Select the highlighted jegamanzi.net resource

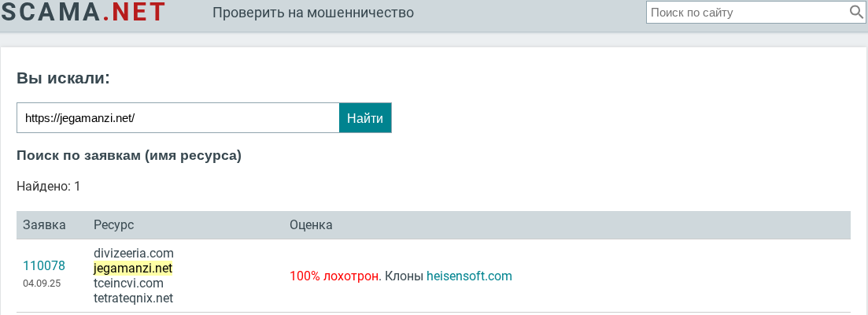tap(134, 269)
